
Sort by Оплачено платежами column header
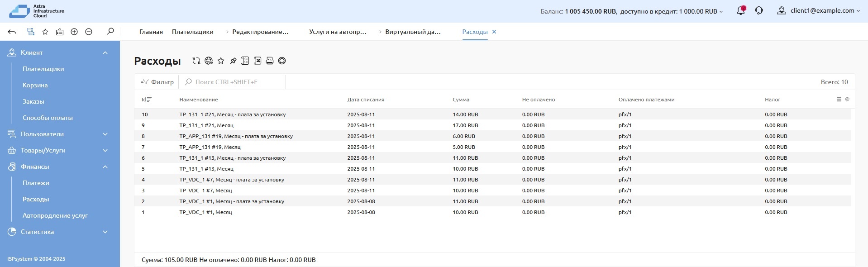646,100
